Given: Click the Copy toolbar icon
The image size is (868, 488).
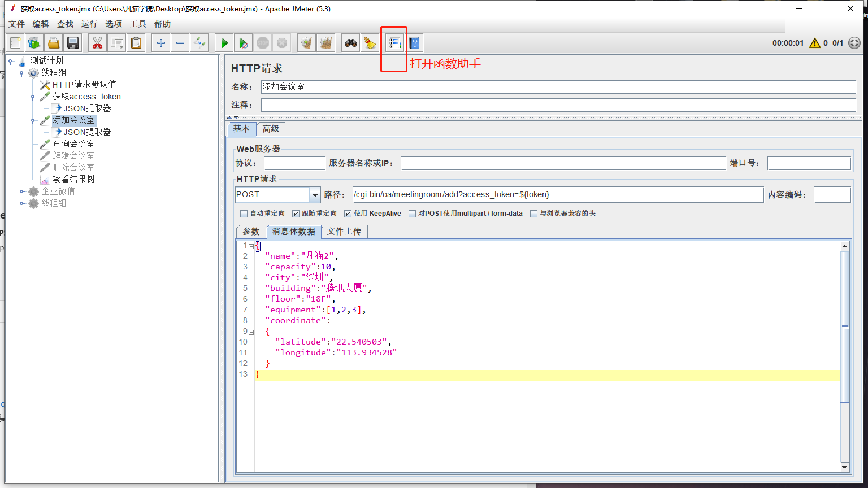Looking at the screenshot, I should 117,43.
